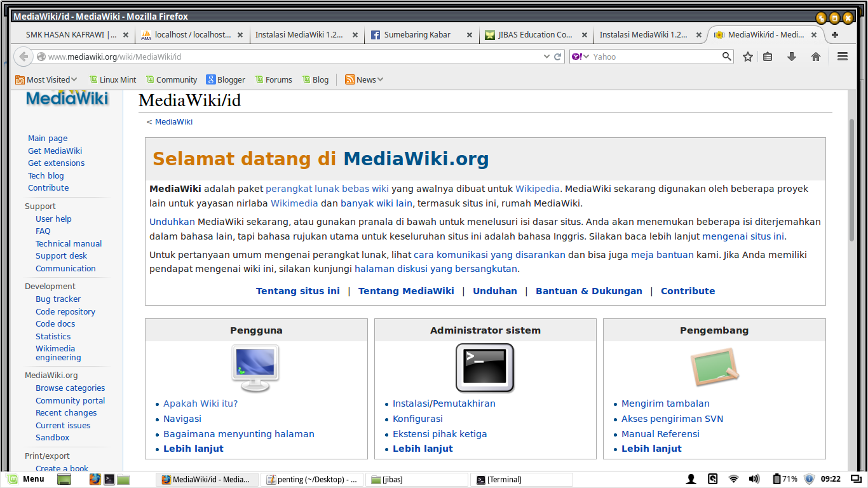Open Bantuan & Dukungan link

(589, 291)
